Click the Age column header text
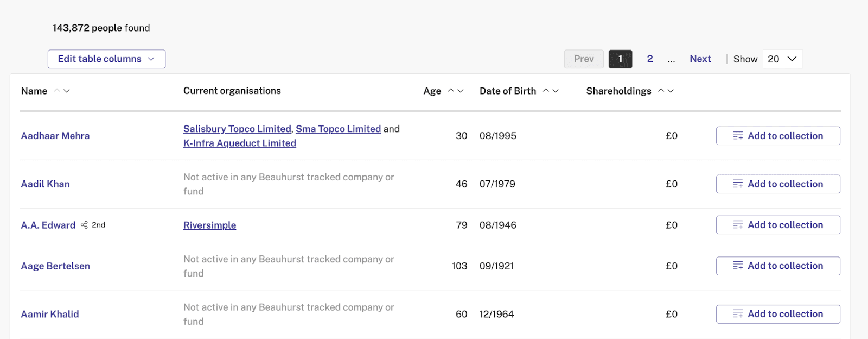The height and width of the screenshot is (339, 868). click(x=432, y=91)
